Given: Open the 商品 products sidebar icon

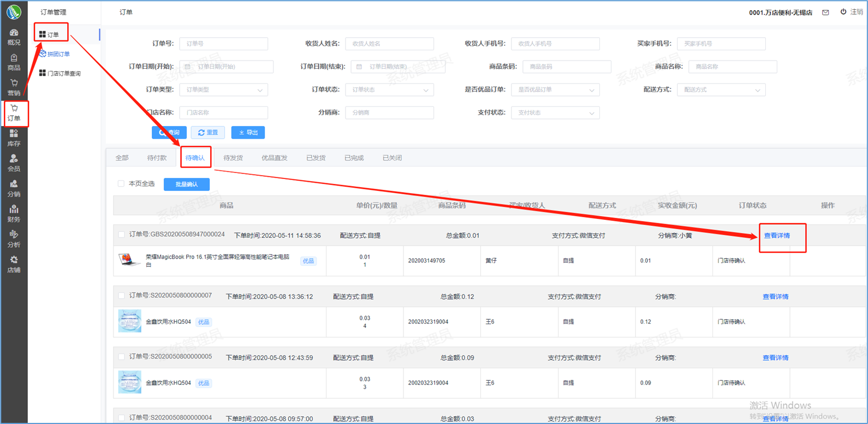Looking at the screenshot, I should click(14, 62).
